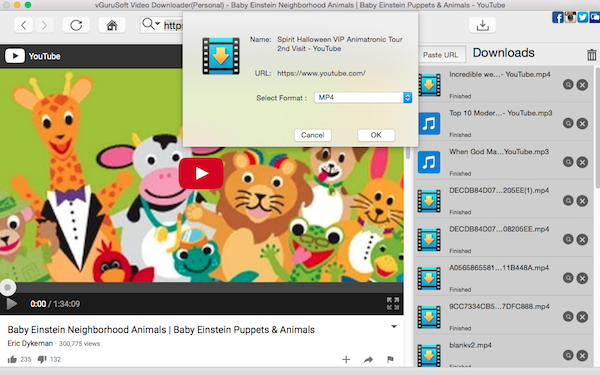600x375 pixels.
Task: Open the Select Format MP4 dropdown
Action: 363,98
